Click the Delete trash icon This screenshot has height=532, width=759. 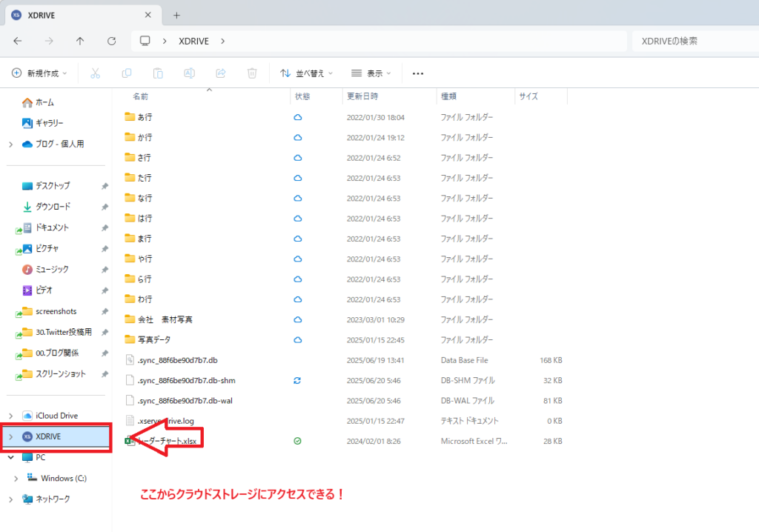[x=252, y=73]
